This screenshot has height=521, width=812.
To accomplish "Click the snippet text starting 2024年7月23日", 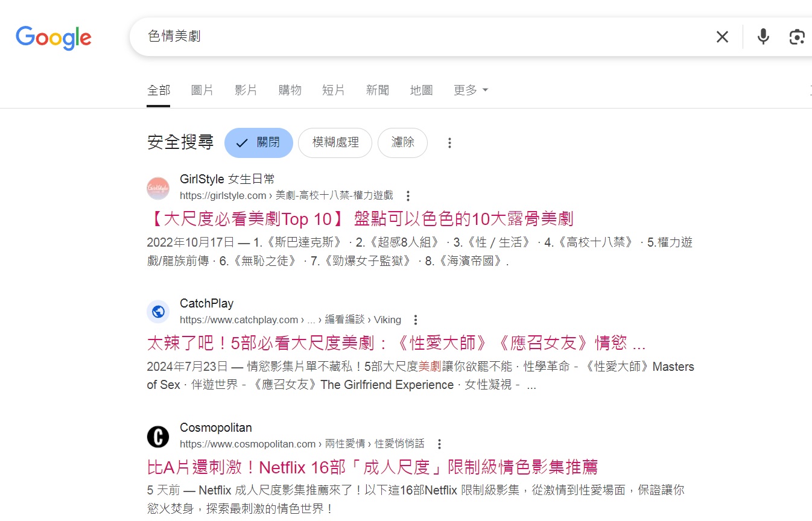I will 420,376.
